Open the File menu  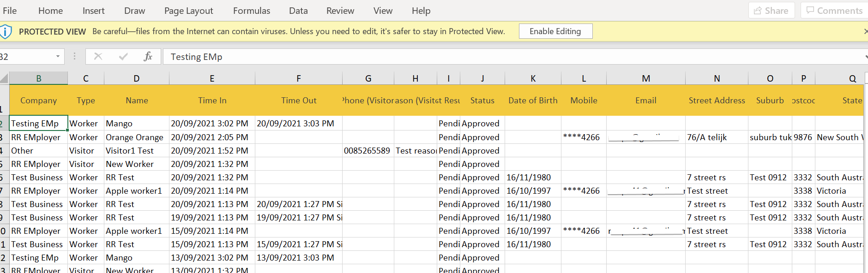9,11
